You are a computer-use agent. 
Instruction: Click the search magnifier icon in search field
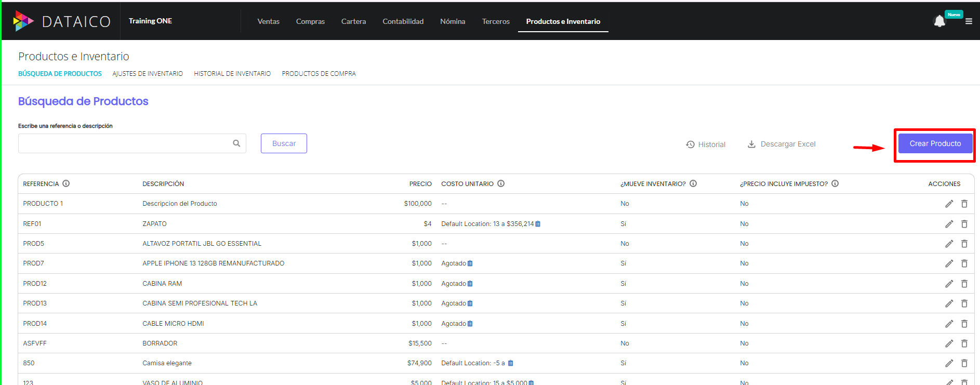pyautogui.click(x=236, y=143)
